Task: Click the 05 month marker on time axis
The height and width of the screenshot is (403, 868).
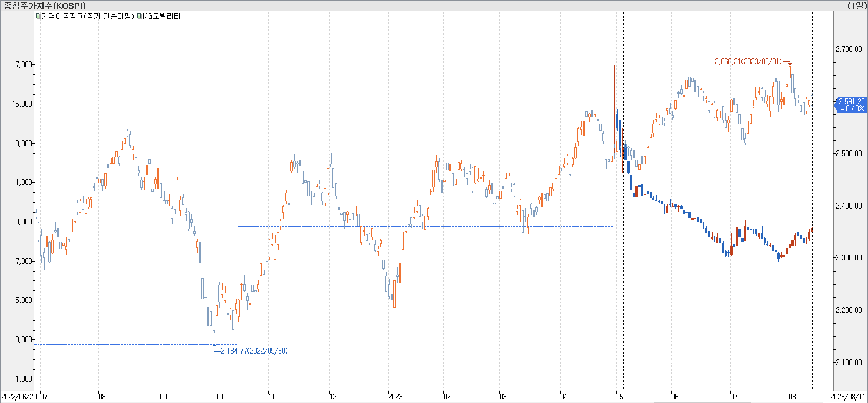Action: click(620, 397)
